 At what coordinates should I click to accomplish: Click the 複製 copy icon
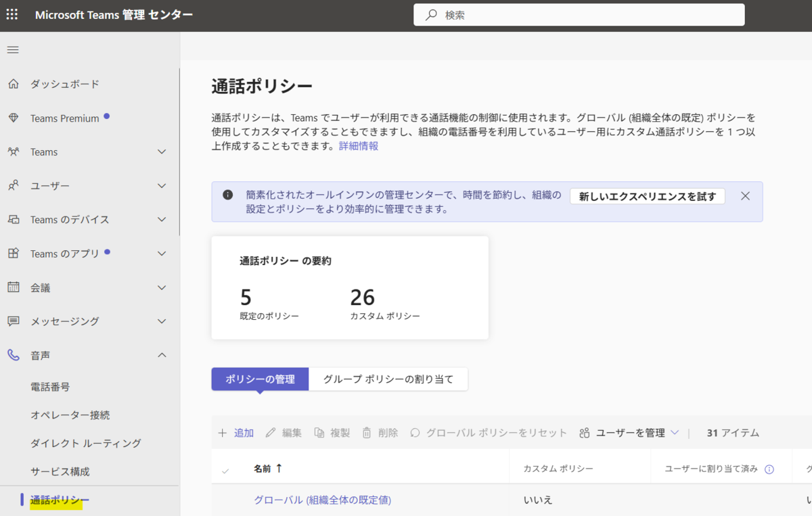coord(319,433)
